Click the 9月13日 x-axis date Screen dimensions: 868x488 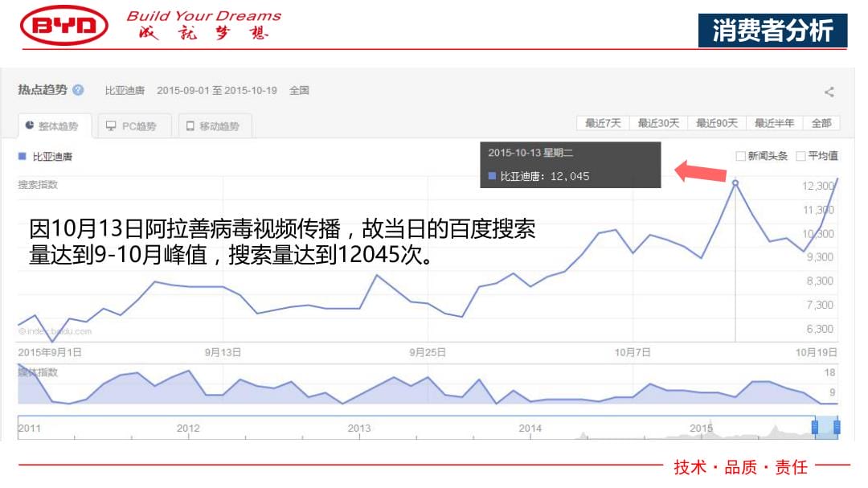(223, 352)
